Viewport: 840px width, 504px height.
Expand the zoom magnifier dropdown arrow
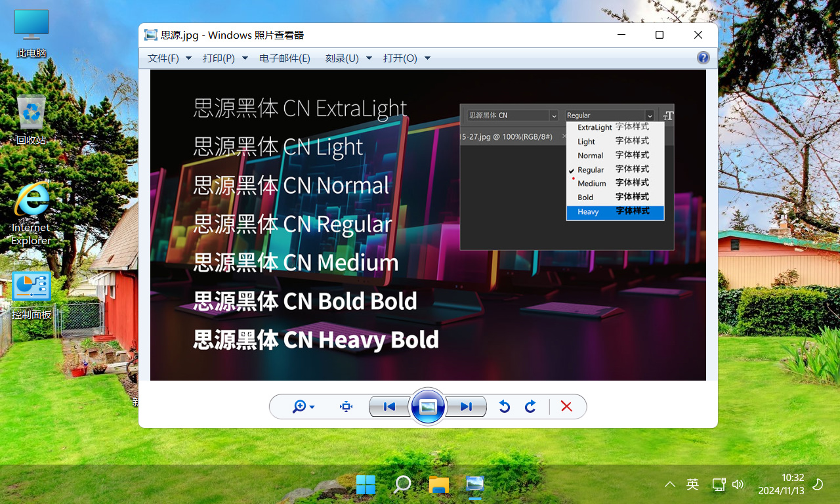(x=312, y=408)
